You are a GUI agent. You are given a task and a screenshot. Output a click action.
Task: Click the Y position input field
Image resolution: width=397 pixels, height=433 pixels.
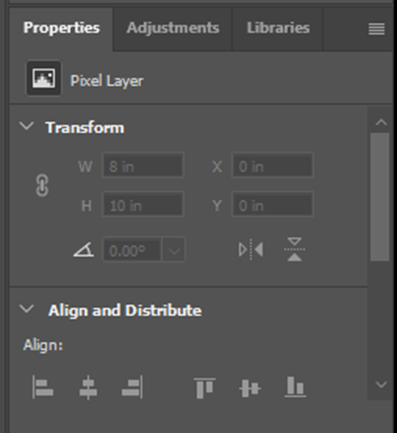(x=273, y=204)
